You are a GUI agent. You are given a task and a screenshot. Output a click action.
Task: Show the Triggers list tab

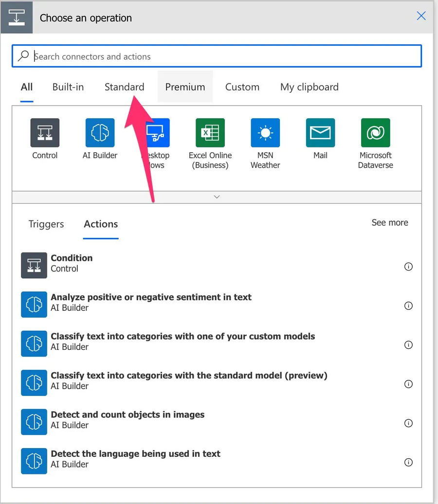[x=46, y=224]
